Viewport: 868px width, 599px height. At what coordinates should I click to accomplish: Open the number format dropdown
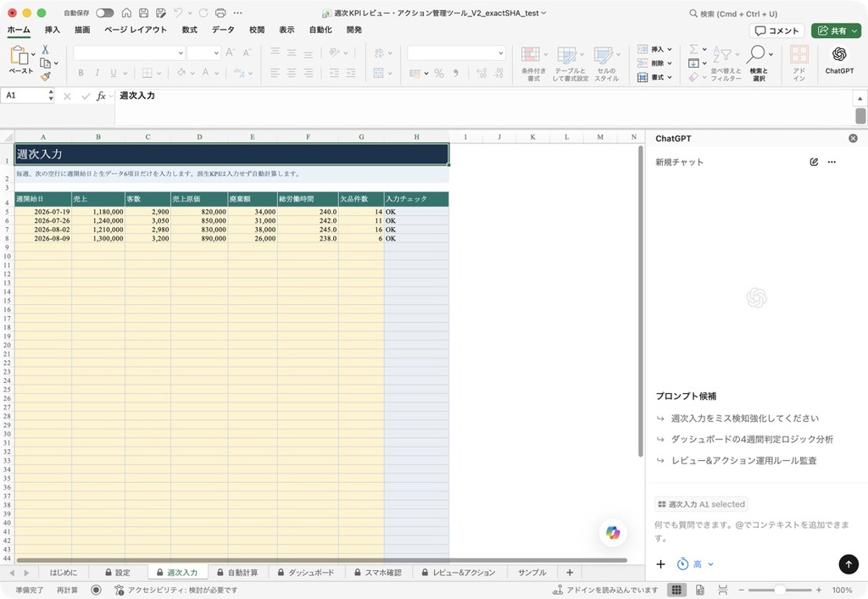coord(500,53)
